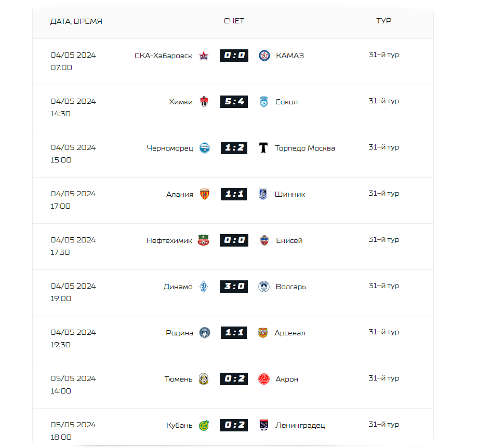Click the Chernomorets club logo
This screenshot has height=448, width=478.
(205, 148)
